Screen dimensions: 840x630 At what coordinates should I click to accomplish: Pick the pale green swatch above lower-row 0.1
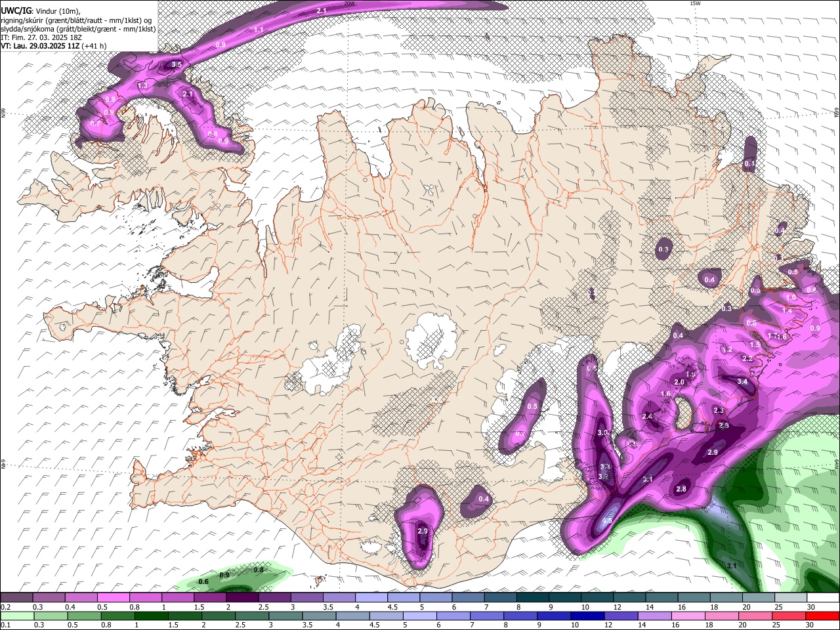17,616
